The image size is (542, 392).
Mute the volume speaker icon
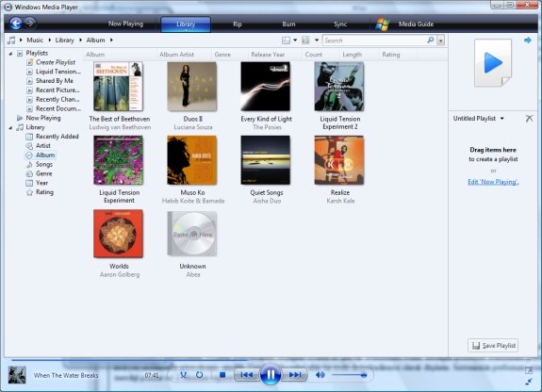point(320,375)
